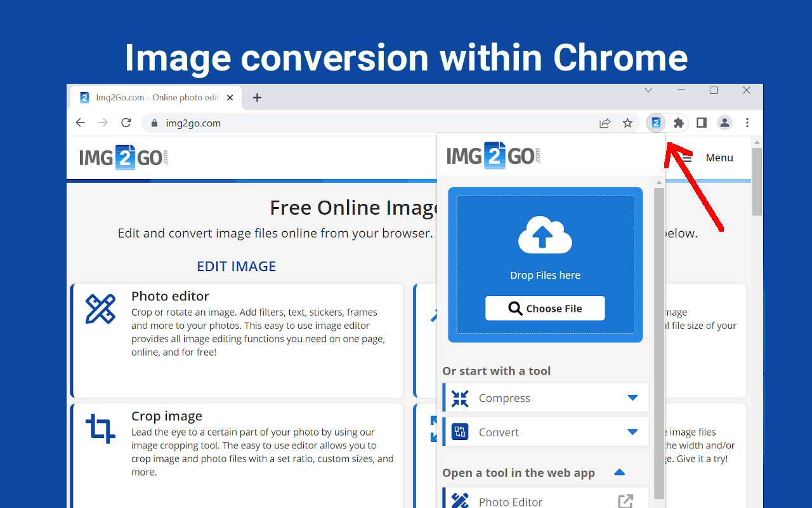
Task: Open the Chrome profile avatar icon
Action: [724, 123]
